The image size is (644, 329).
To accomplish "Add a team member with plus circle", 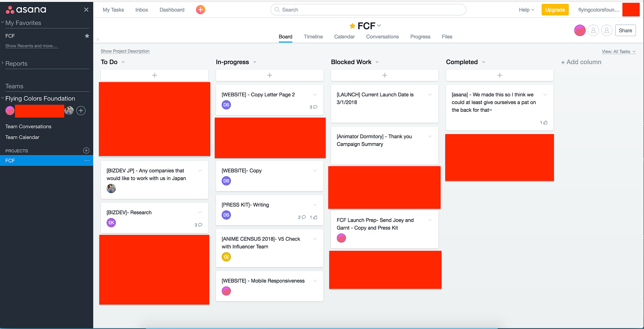I will tap(81, 111).
